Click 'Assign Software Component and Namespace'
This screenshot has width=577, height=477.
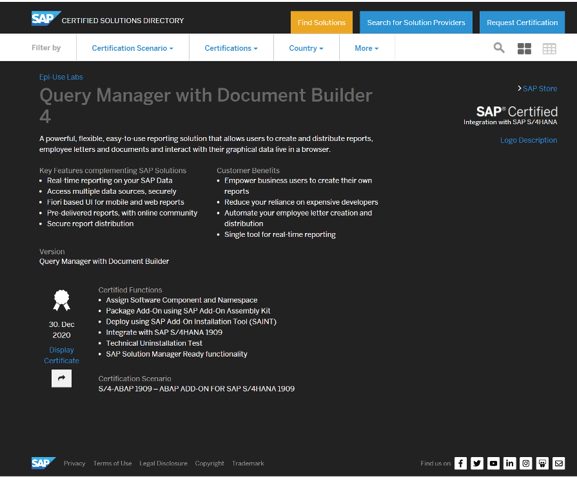point(182,300)
